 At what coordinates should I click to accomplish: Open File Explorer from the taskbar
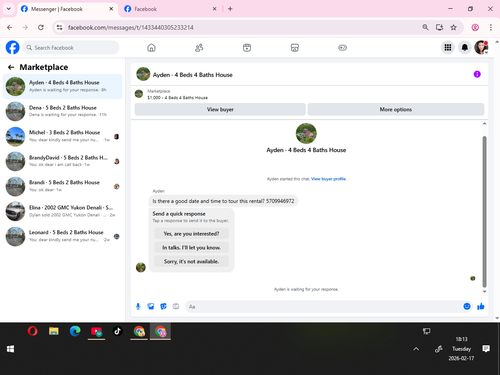54,331
